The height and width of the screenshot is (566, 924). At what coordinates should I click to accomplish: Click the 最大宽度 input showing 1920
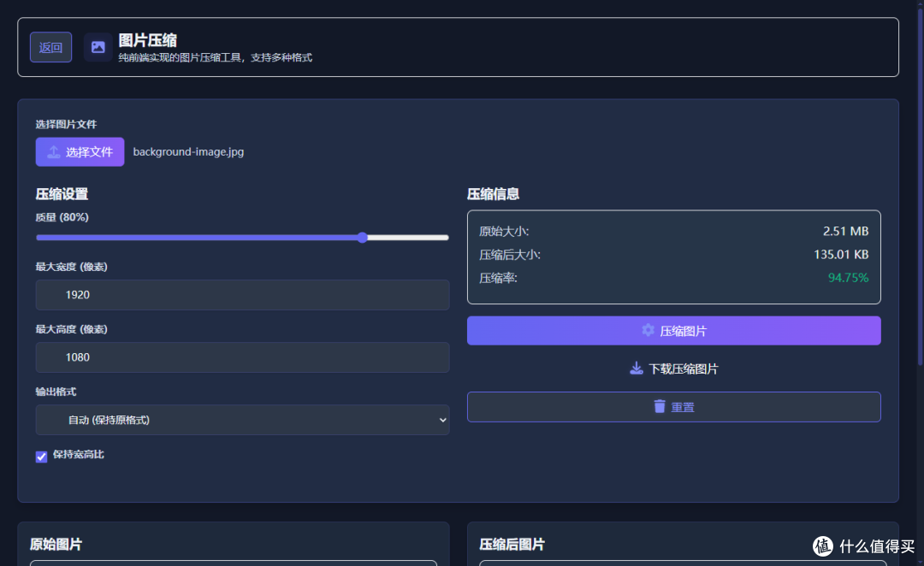pos(242,294)
